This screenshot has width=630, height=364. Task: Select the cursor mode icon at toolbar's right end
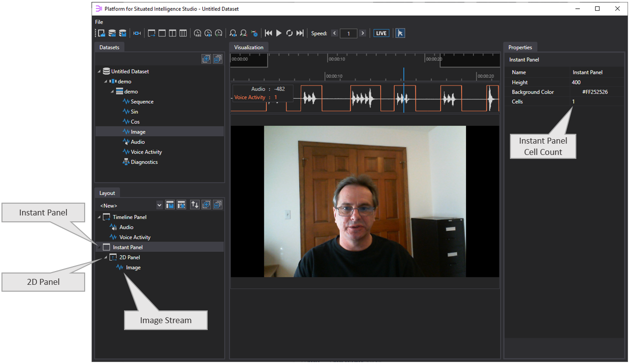400,33
